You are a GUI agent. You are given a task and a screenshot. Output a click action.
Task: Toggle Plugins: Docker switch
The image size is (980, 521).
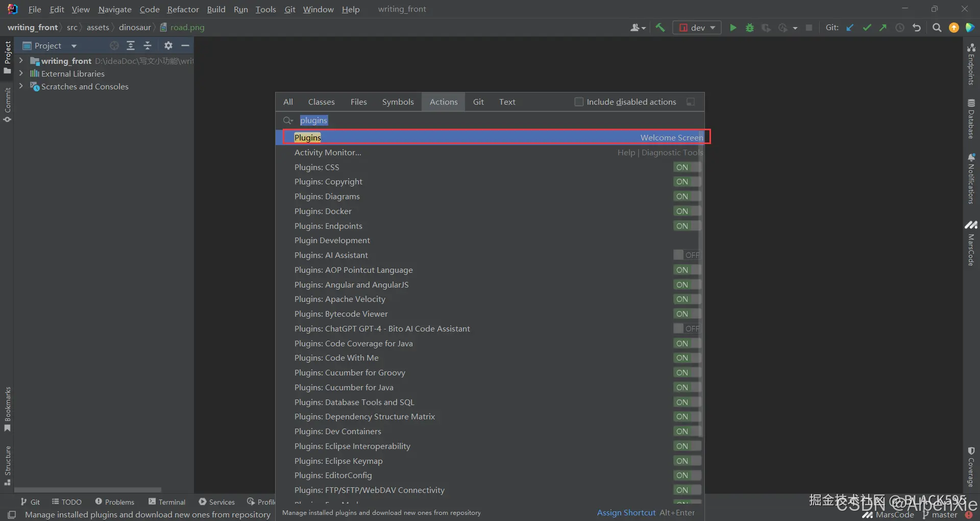[x=687, y=211]
